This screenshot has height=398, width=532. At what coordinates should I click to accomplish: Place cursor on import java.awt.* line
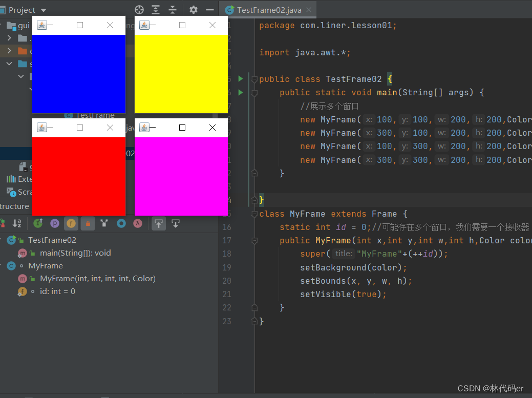click(x=305, y=53)
